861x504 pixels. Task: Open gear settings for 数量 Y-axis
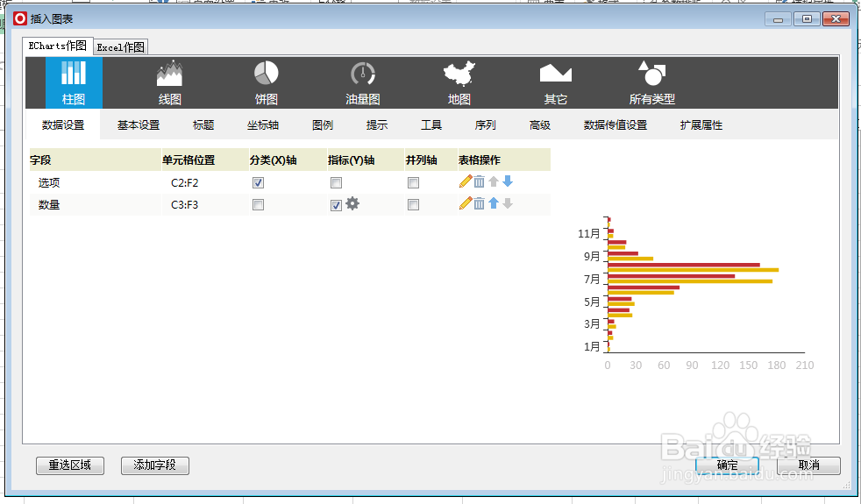click(x=352, y=203)
